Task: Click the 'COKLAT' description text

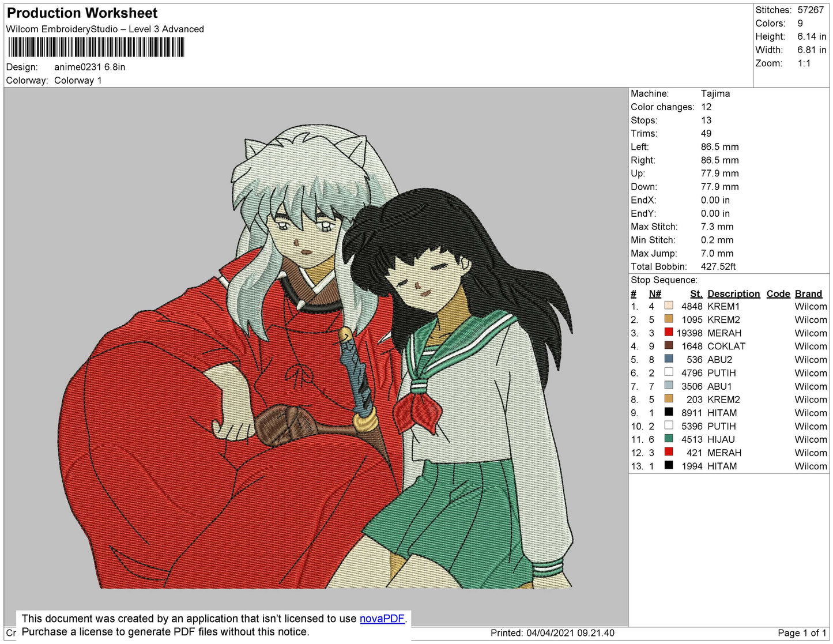Action: [x=726, y=346]
